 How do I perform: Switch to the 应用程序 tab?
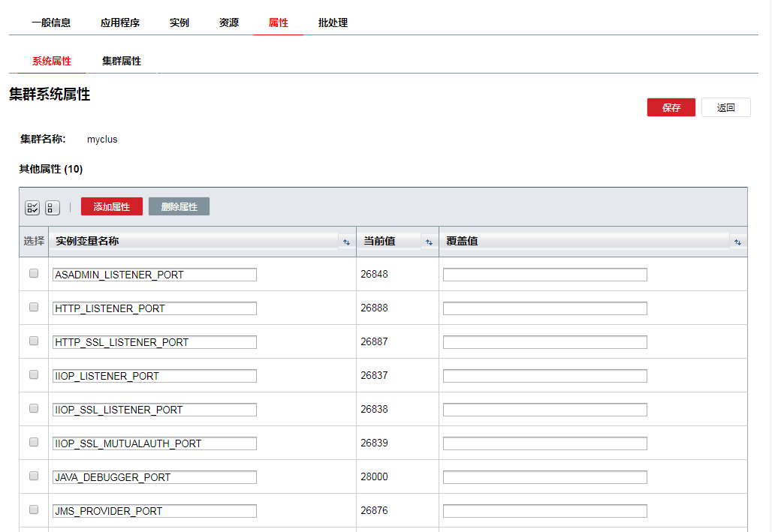(x=120, y=23)
